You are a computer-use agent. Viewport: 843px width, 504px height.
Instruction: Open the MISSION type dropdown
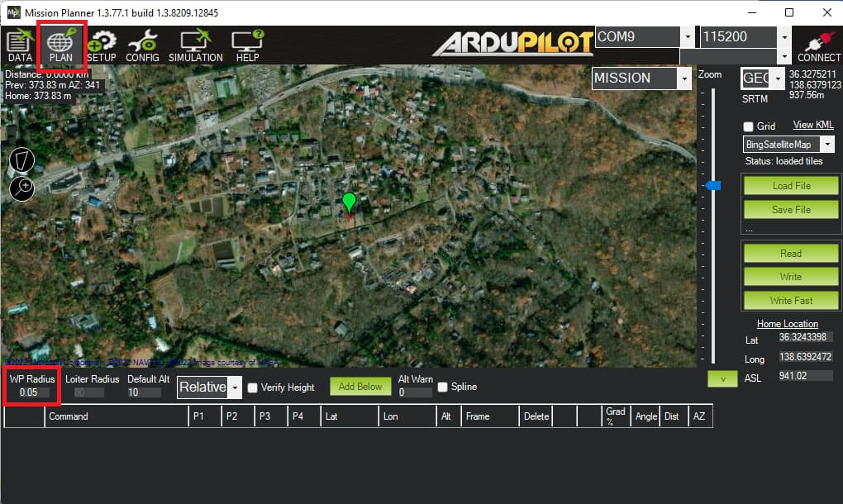tap(683, 78)
